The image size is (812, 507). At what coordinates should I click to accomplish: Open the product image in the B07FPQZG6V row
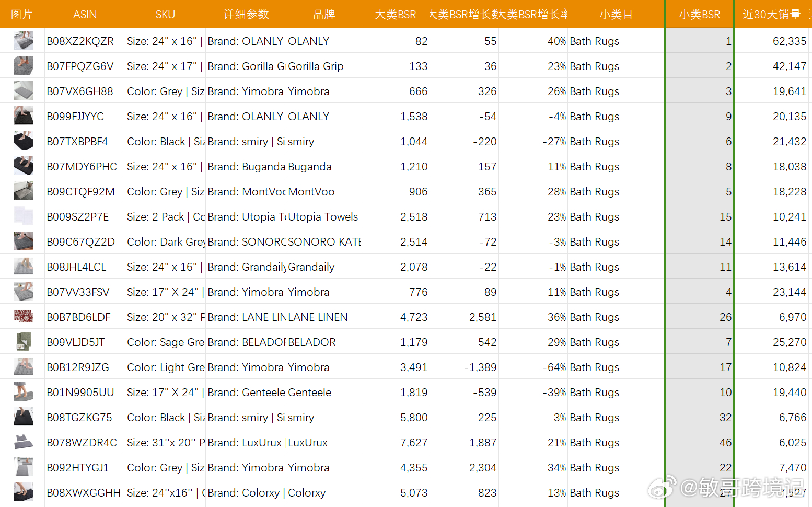pyautogui.click(x=24, y=66)
